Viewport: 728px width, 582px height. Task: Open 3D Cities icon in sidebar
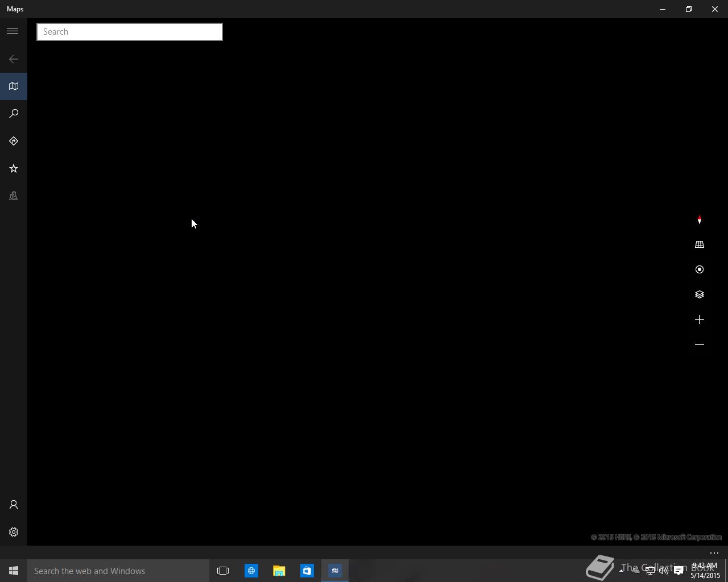coord(14,196)
